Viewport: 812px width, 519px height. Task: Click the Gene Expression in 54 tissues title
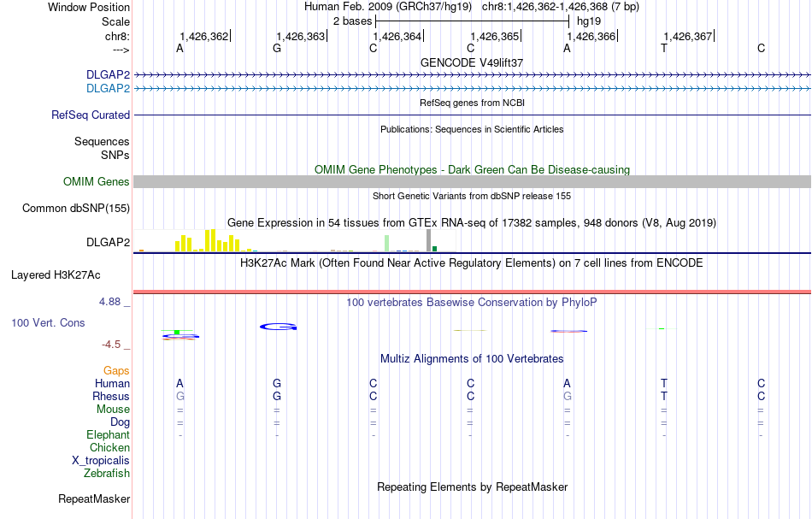[472, 222]
